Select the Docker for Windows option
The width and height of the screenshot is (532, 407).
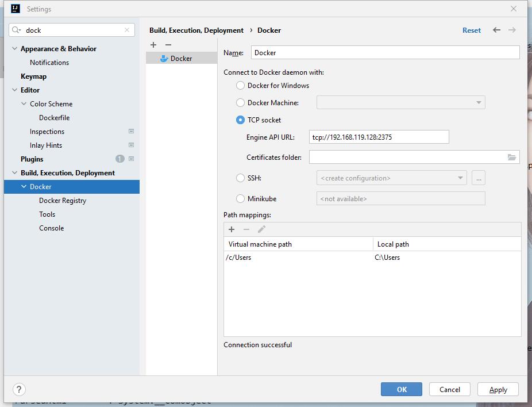point(240,86)
